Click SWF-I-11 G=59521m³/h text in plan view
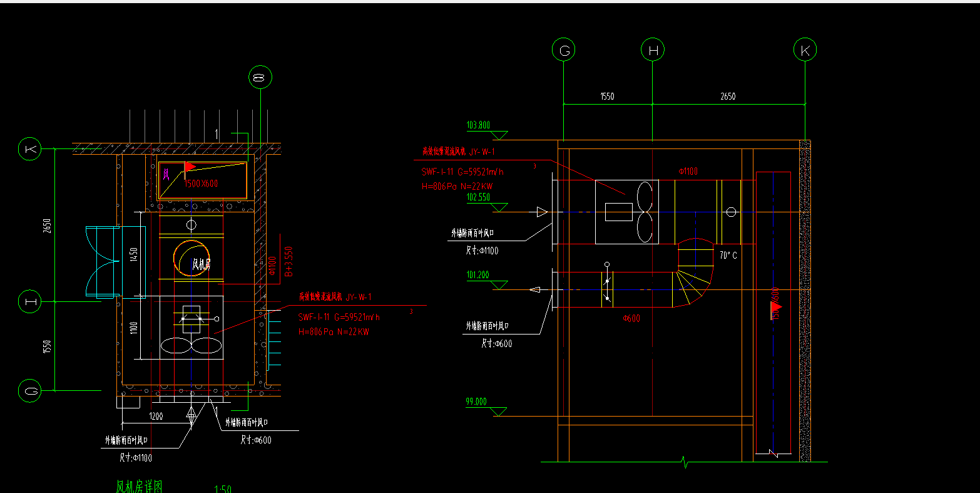 pos(339,317)
